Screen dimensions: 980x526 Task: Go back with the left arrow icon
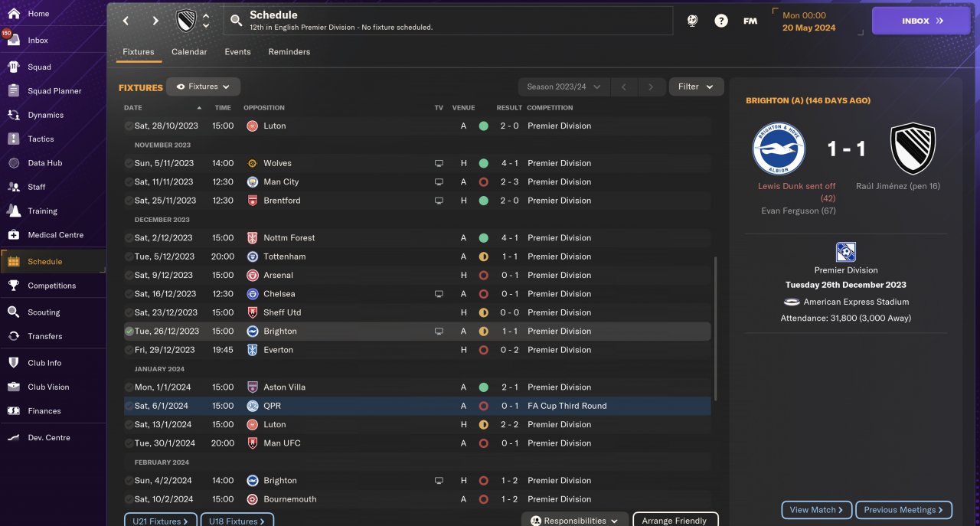[126, 21]
